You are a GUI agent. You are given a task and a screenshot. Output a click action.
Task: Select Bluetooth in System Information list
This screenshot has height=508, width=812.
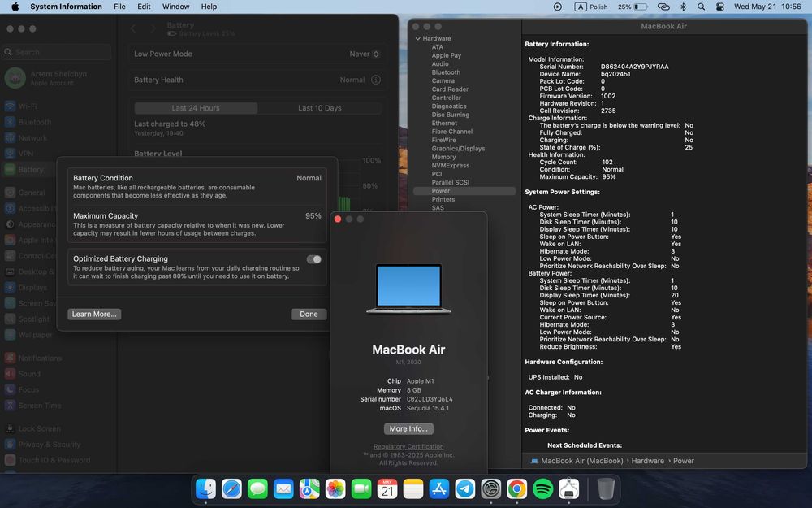446,72
